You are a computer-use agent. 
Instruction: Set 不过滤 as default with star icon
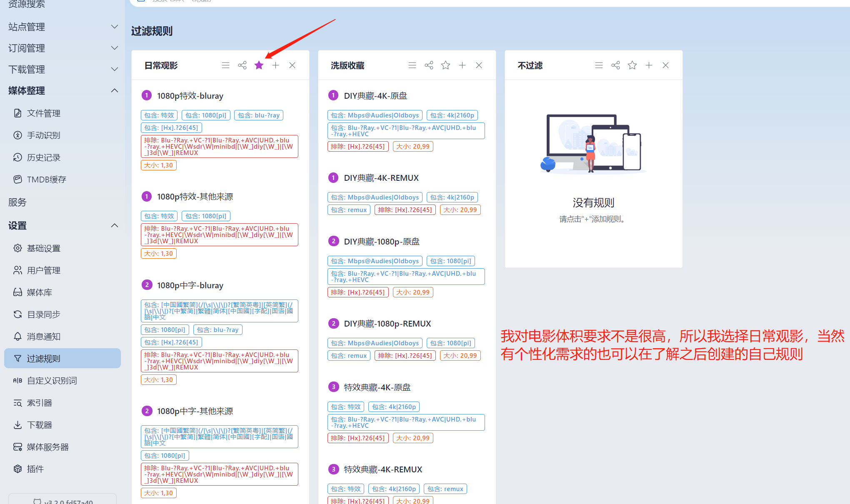(x=632, y=65)
